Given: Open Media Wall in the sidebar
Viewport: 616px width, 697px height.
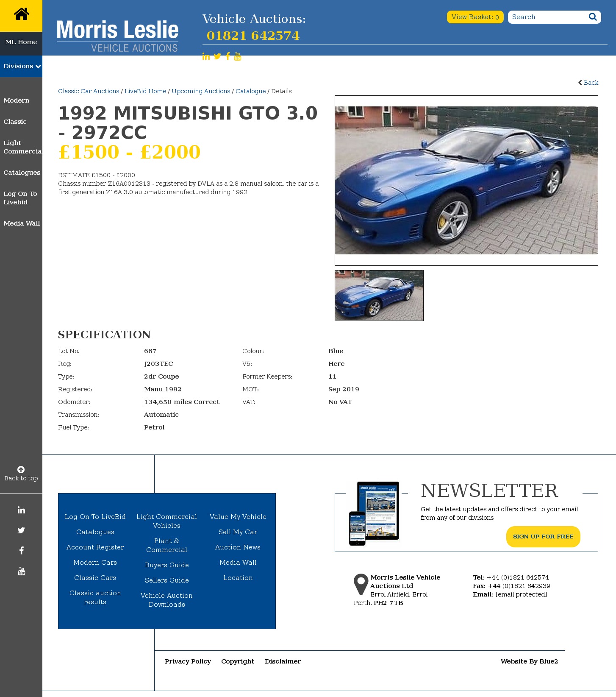Looking at the screenshot, I should tap(22, 223).
